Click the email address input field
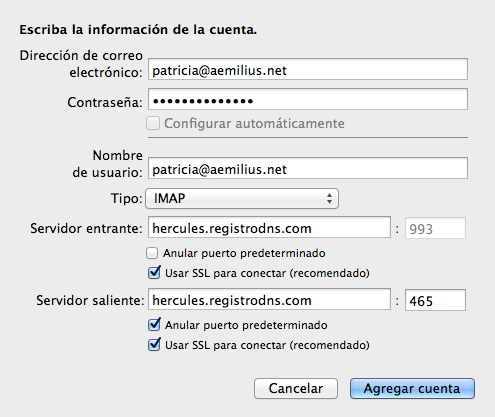The image size is (495, 417). click(x=308, y=69)
